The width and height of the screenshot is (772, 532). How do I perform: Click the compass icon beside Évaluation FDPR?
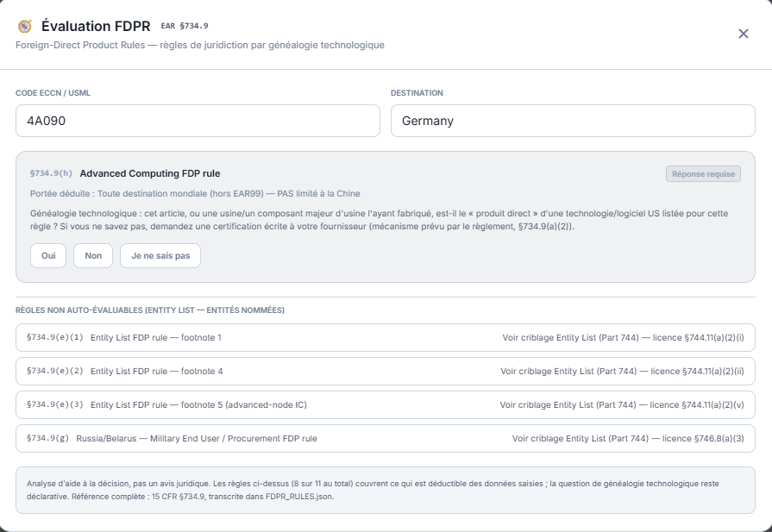pyautogui.click(x=25, y=26)
